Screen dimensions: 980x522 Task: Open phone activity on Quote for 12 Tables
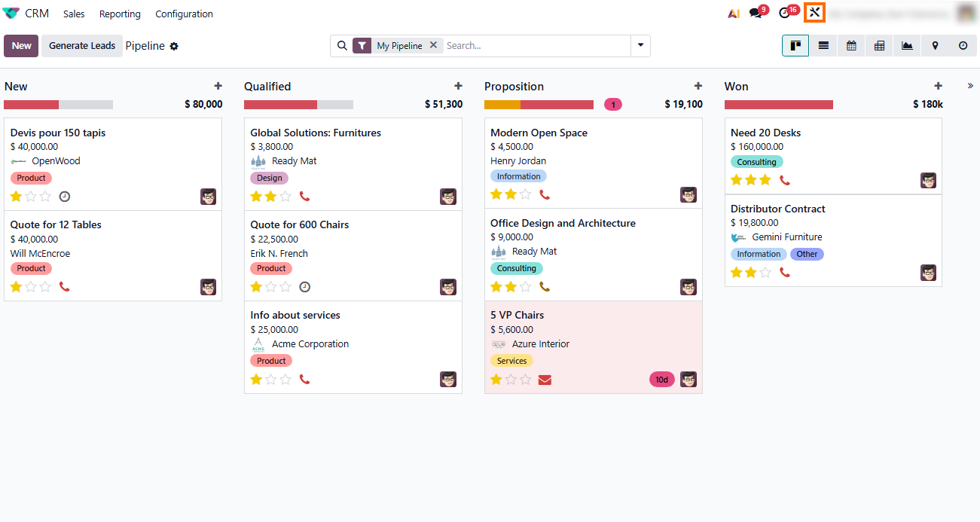65,287
